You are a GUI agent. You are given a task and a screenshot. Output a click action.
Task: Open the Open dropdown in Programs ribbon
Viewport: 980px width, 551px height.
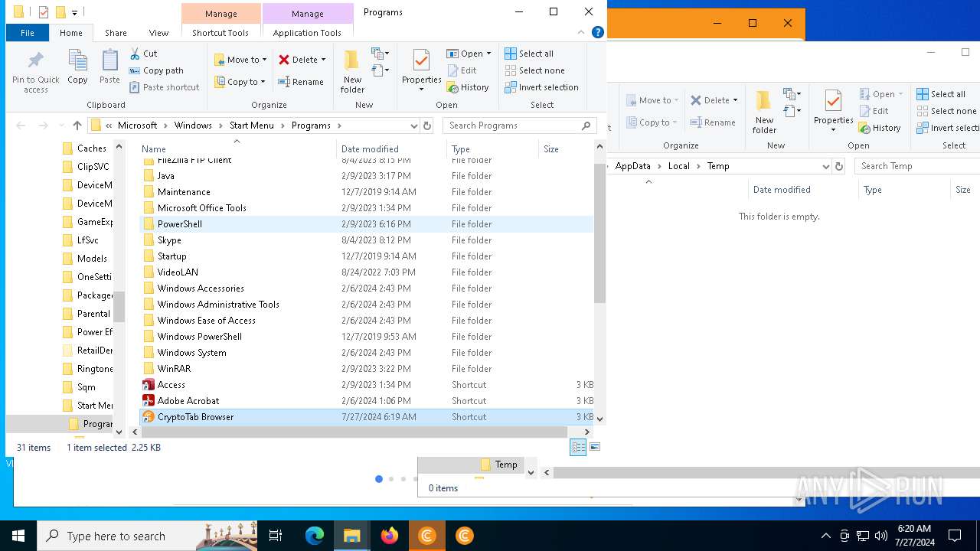click(x=469, y=54)
